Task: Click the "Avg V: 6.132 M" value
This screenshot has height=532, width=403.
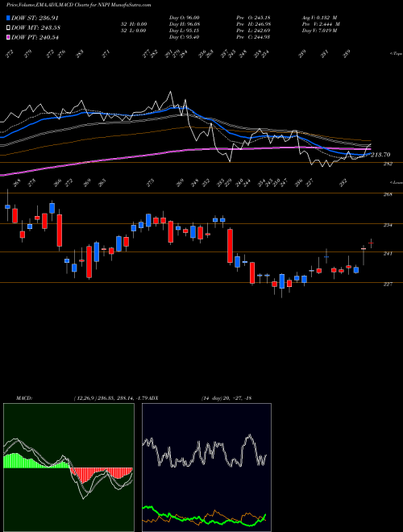Action: tap(320, 18)
